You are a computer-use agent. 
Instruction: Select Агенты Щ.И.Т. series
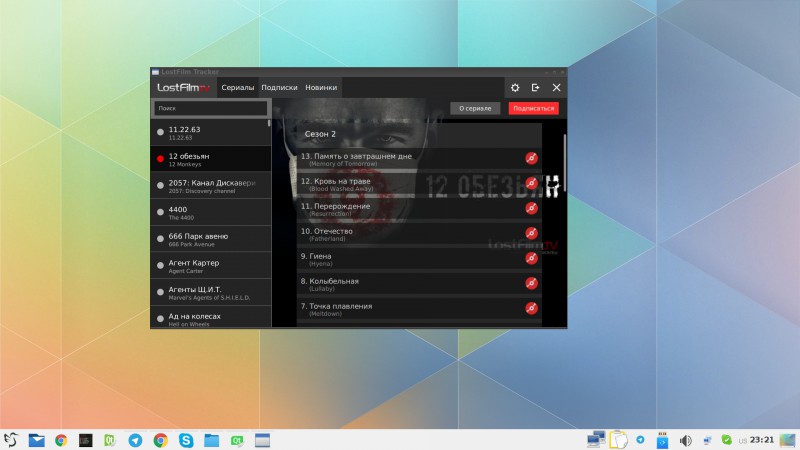tap(211, 292)
